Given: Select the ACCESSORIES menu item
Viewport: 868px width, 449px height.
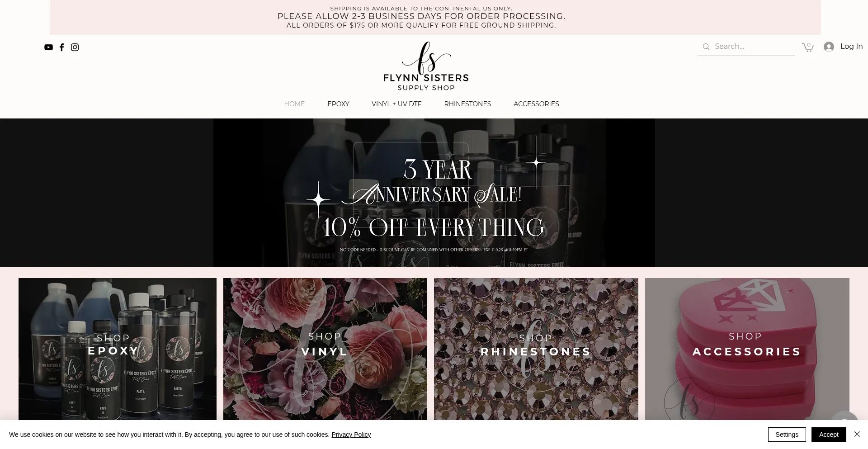Looking at the screenshot, I should 536,104.
